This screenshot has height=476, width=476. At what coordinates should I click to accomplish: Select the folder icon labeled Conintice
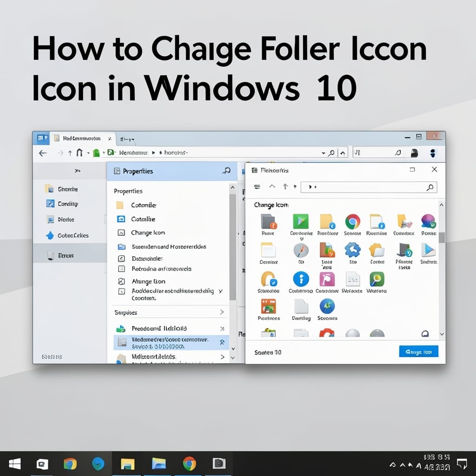click(404, 221)
